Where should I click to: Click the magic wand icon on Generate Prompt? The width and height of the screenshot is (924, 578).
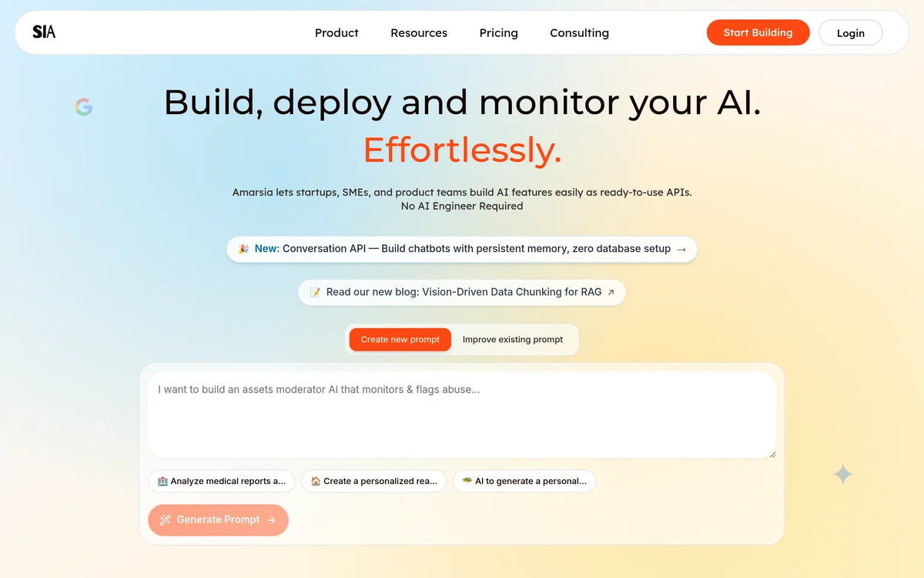[x=165, y=519]
